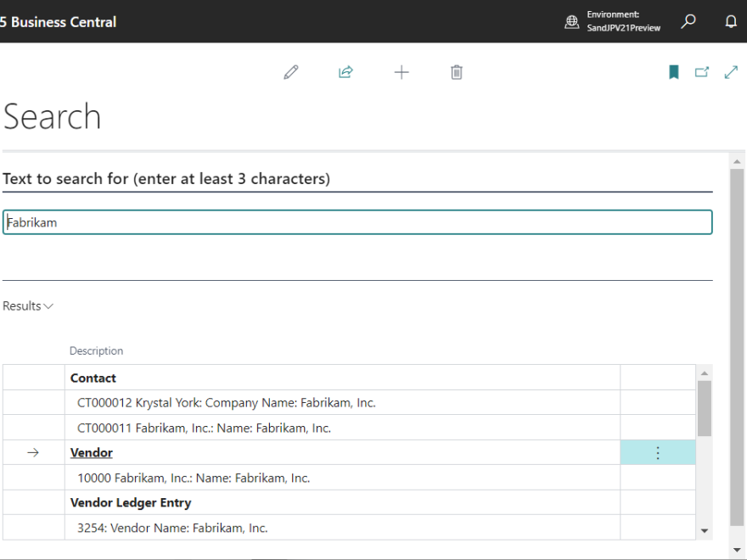Select result CT000012 Krystal York
This screenshot has width=747, height=560.
[349, 403]
